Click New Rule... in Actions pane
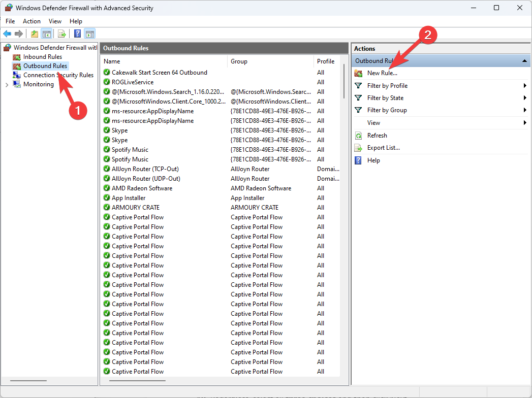This screenshot has height=398, width=532. tap(382, 73)
